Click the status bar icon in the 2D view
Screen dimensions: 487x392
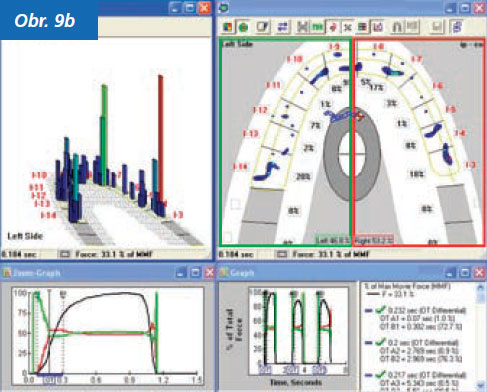point(282,255)
